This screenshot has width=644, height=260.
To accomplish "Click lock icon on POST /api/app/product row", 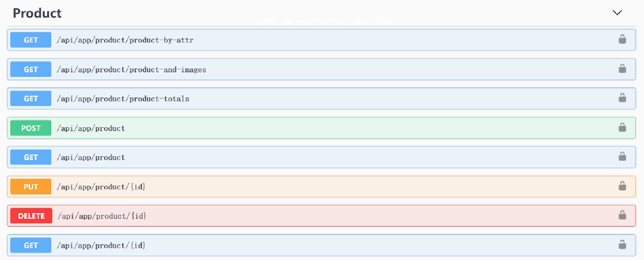I will click(x=622, y=127).
